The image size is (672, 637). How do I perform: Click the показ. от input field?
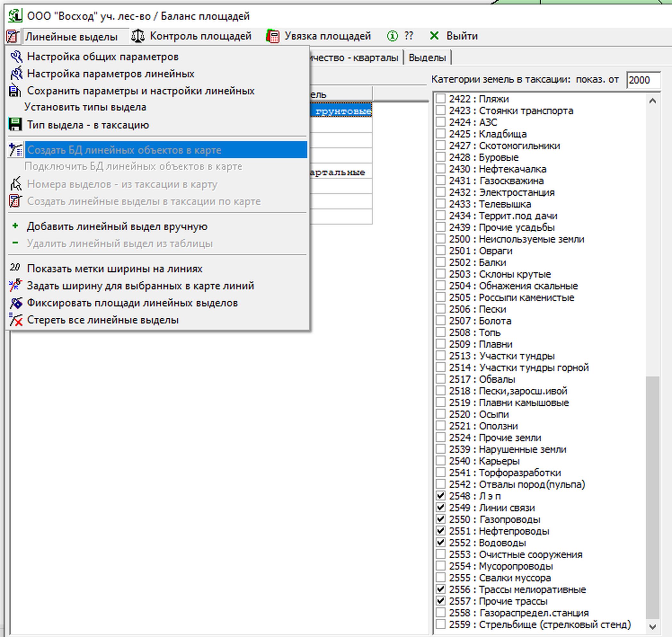pos(643,80)
